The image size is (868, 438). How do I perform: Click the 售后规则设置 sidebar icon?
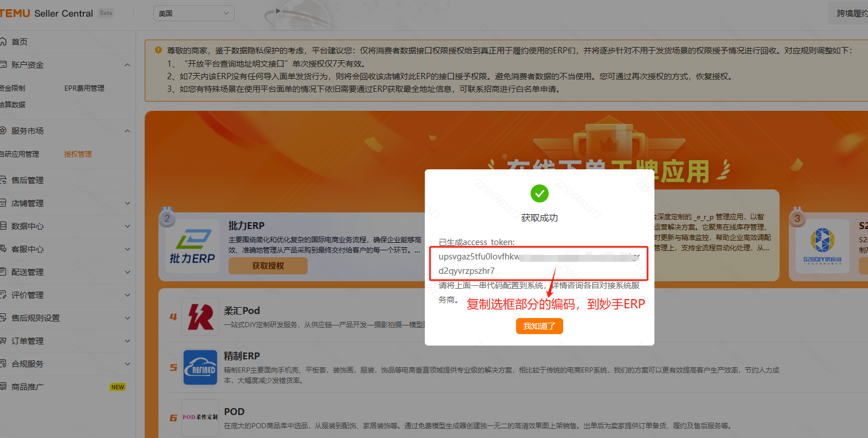3,318
